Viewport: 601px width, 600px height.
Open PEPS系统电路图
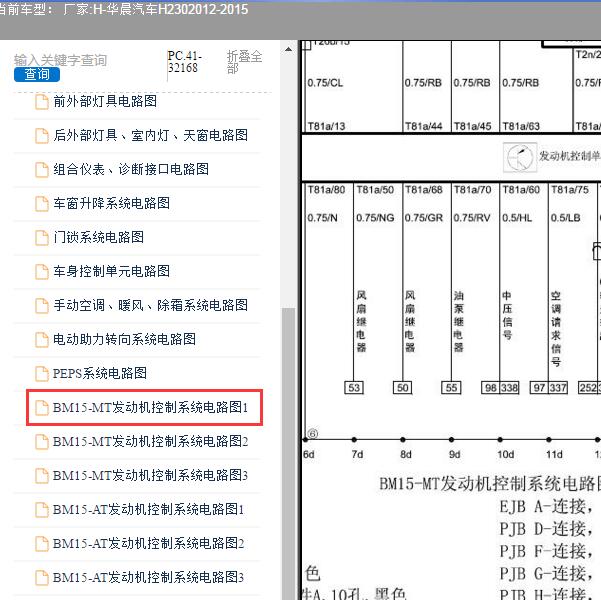[x=100, y=373]
